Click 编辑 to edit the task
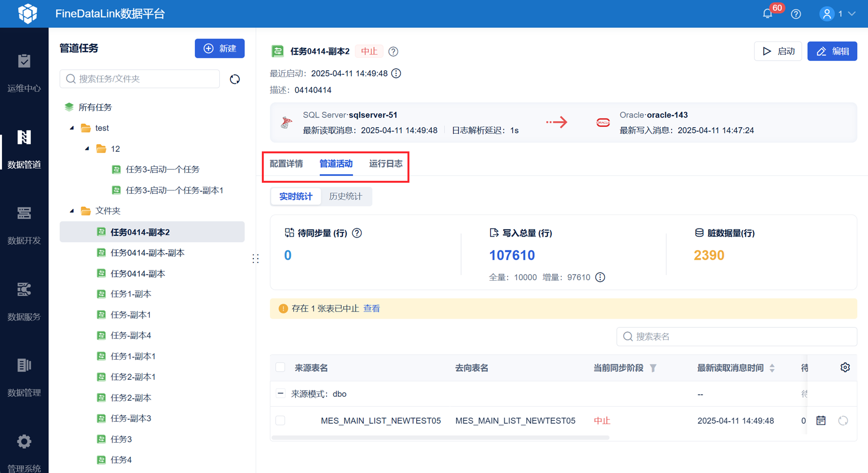Screen dimensions: 868x473 tap(832, 51)
